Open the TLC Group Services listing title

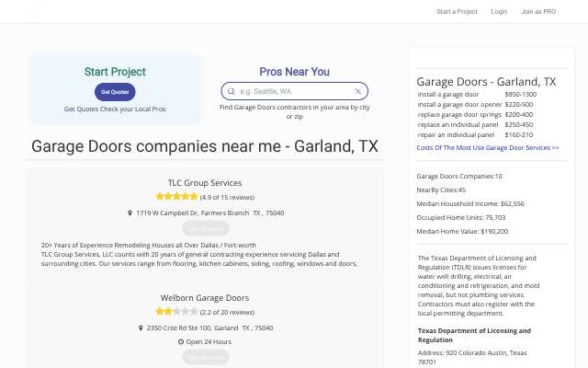(205, 183)
